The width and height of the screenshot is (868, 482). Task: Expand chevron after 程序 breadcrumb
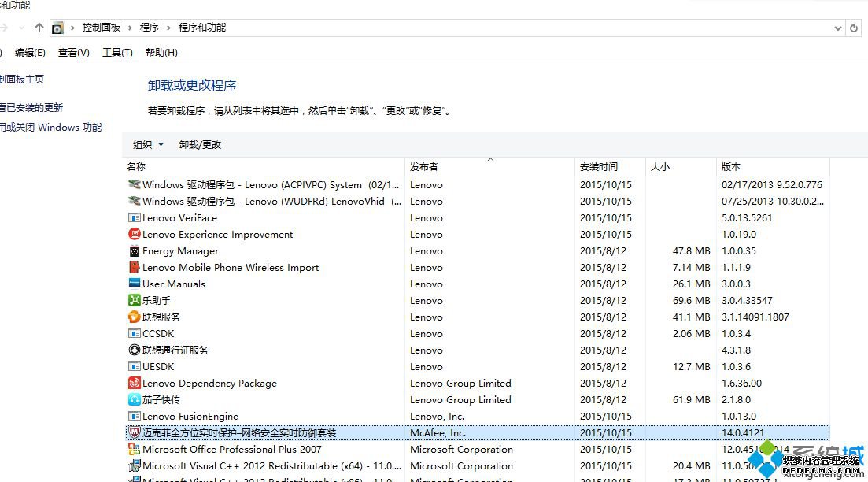click(169, 28)
